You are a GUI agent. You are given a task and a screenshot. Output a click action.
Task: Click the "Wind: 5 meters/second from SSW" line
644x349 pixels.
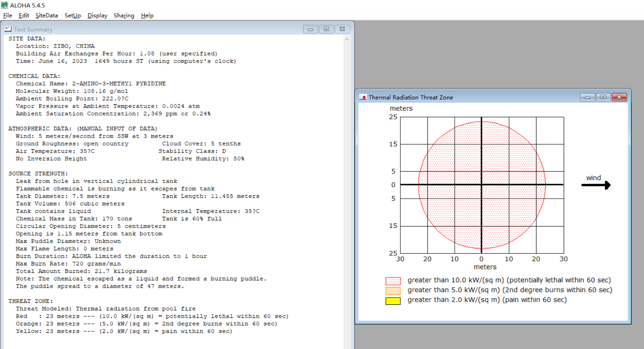pyautogui.click(x=94, y=136)
